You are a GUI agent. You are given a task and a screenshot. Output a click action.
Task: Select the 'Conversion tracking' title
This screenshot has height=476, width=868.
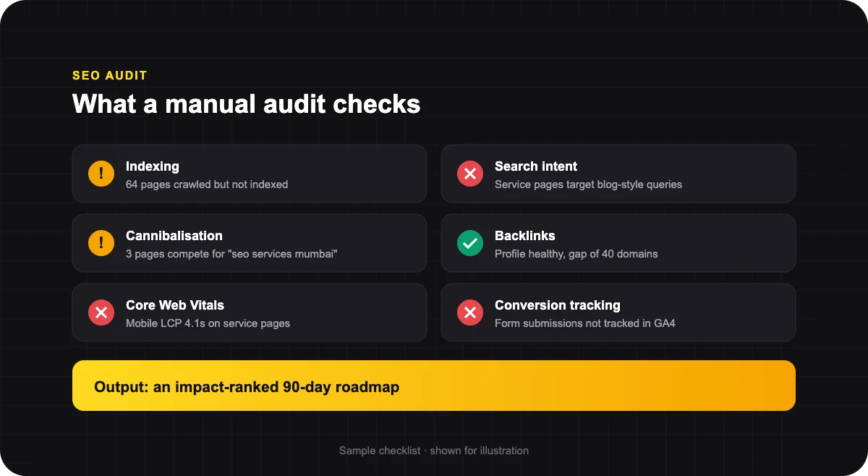click(558, 305)
